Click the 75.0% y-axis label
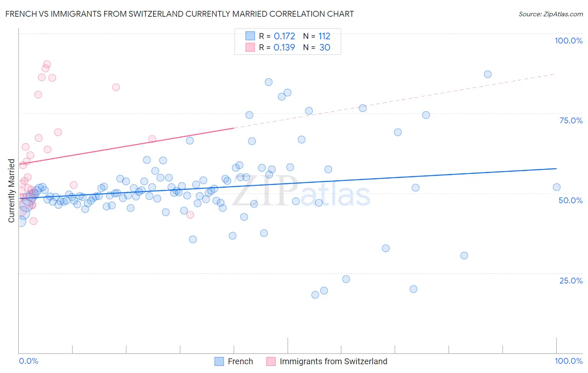The image size is (588, 373). pyautogui.click(x=571, y=120)
